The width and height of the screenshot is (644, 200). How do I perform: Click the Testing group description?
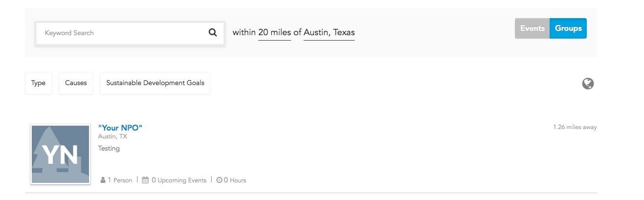(x=109, y=148)
